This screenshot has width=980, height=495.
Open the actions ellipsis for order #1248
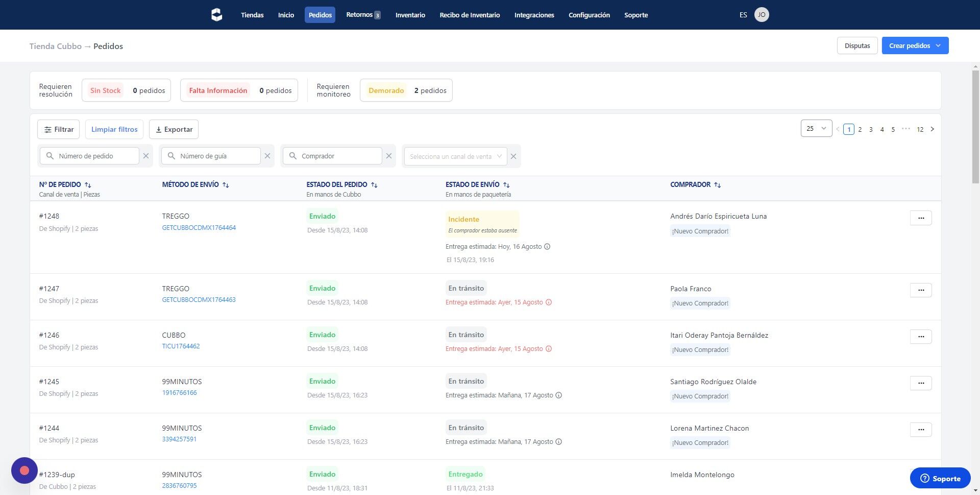pyautogui.click(x=921, y=218)
